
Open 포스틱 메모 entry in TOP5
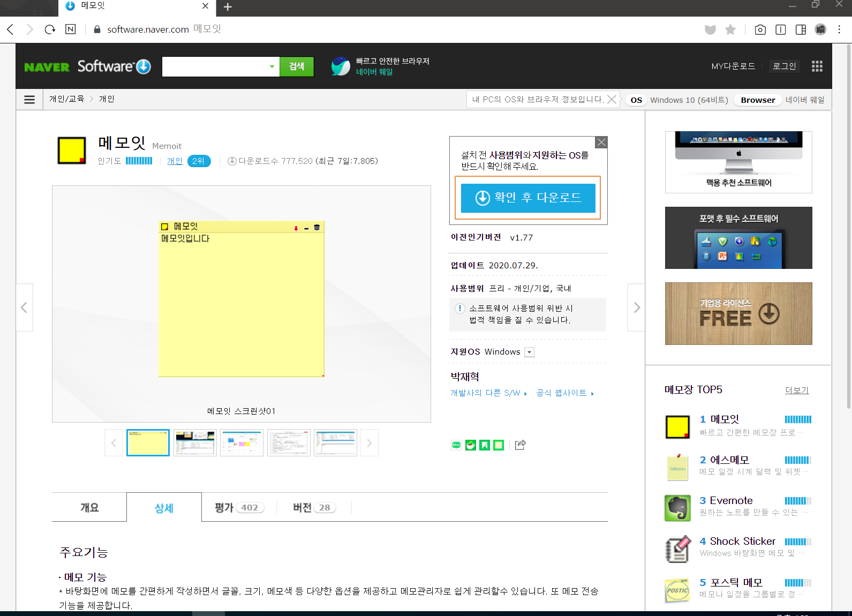(x=736, y=582)
